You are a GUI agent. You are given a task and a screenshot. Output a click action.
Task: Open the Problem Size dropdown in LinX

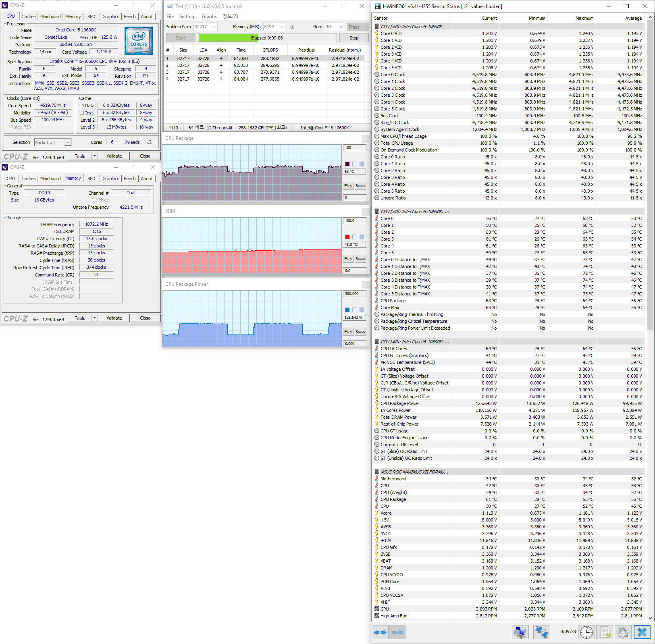coord(214,27)
